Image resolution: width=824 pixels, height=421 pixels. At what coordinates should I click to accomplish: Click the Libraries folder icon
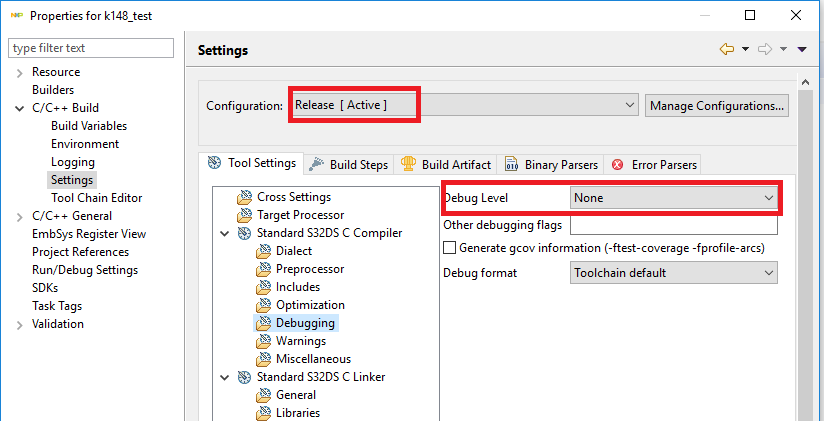[x=264, y=413]
